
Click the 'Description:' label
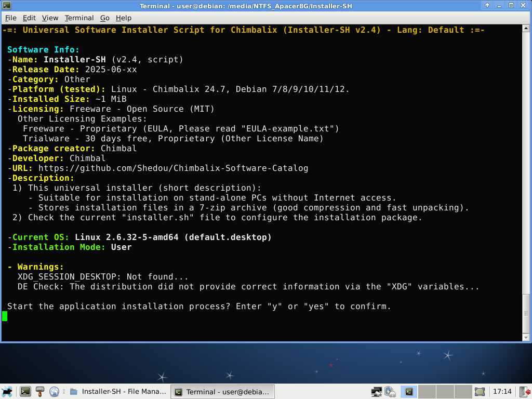click(43, 178)
